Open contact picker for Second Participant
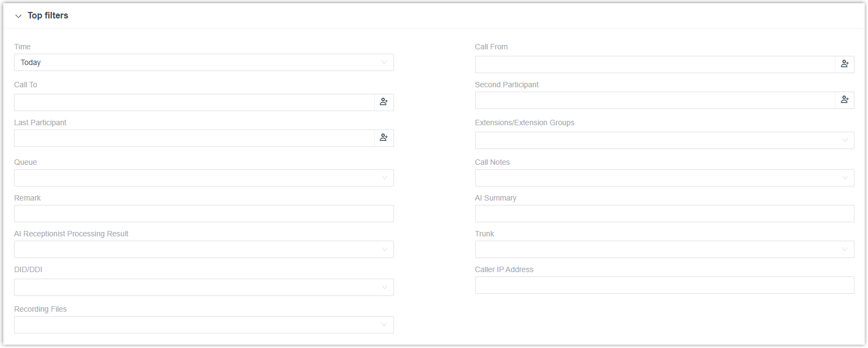868x348 pixels. pyautogui.click(x=845, y=100)
